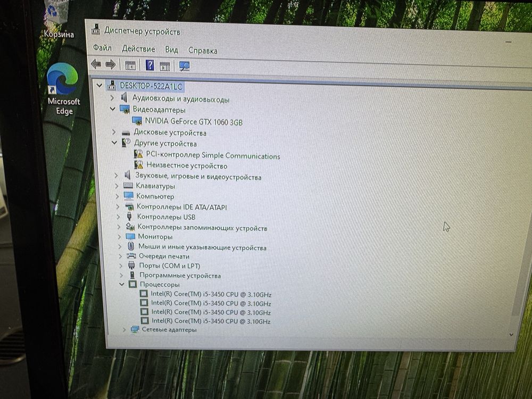Open the Справка menu
This screenshot has height=399, width=532.
(x=203, y=51)
